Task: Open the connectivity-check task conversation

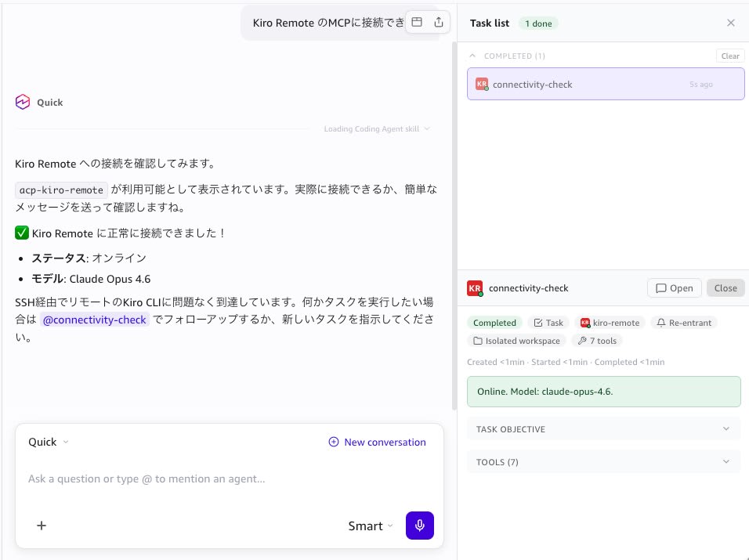Action: pos(674,288)
